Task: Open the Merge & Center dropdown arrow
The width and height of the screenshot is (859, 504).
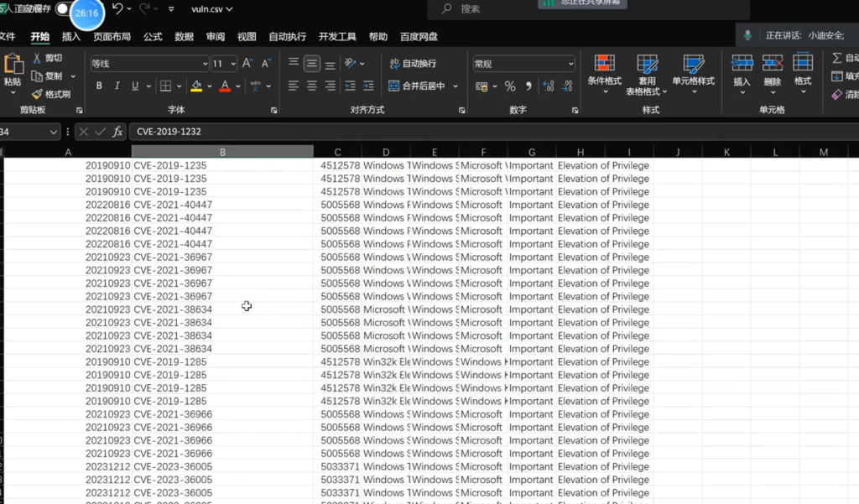Action: [456, 86]
